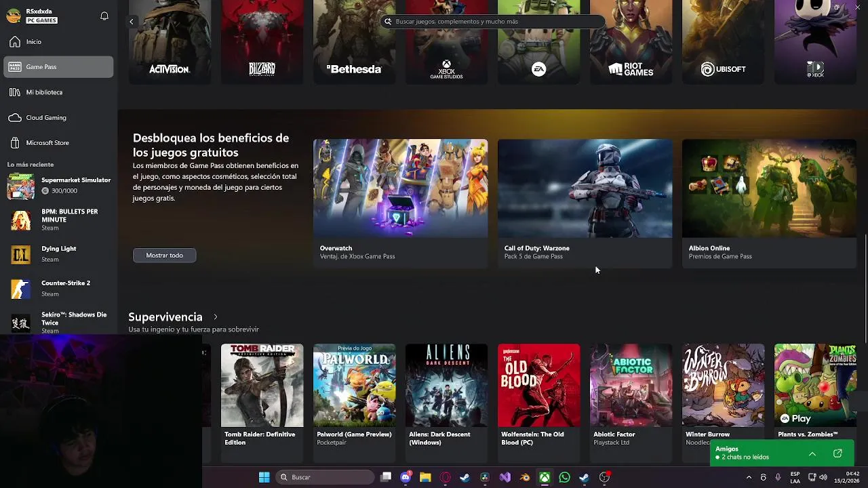Image resolution: width=868 pixels, height=488 pixels.
Task: Open the Overwatch benefits card
Action: [400, 203]
